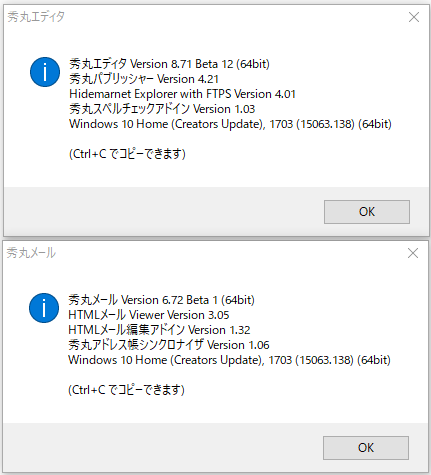Click Windows 10 Home line in 秀丸メール dialog
Image resolution: width=431 pixels, height=475 pixels.
pyautogui.click(x=229, y=360)
